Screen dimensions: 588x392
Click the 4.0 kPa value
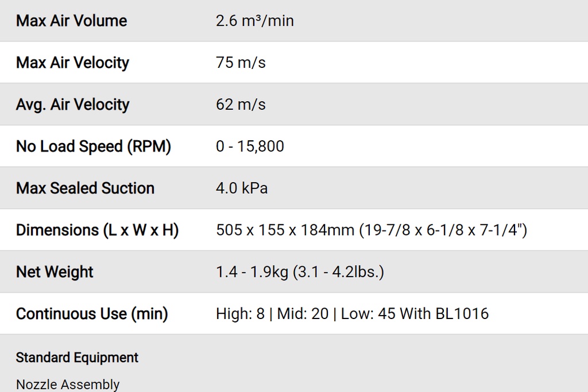coord(242,189)
